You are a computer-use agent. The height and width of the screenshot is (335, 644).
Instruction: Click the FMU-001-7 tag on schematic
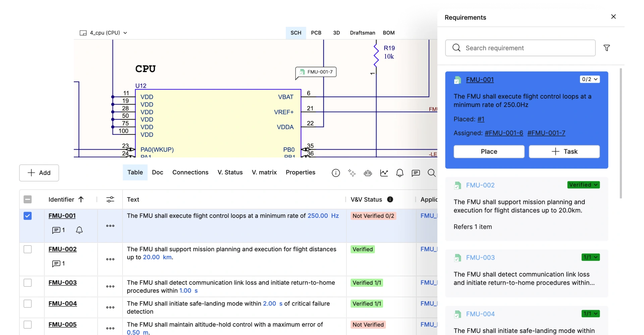coord(316,72)
